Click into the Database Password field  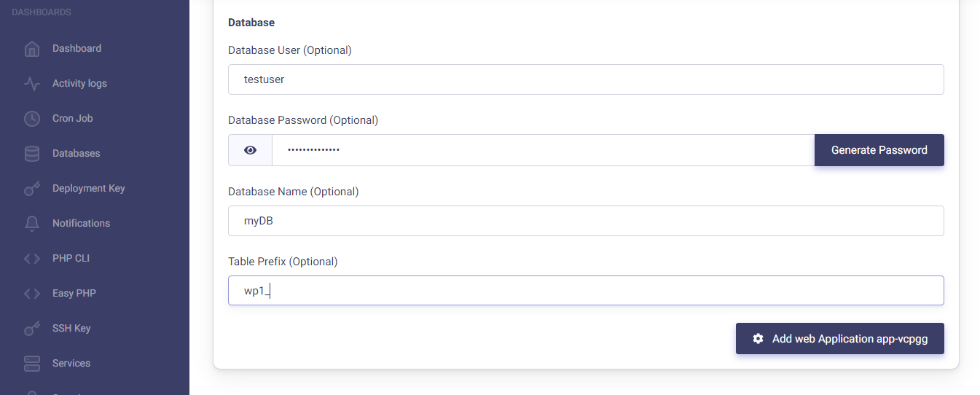[x=542, y=150]
